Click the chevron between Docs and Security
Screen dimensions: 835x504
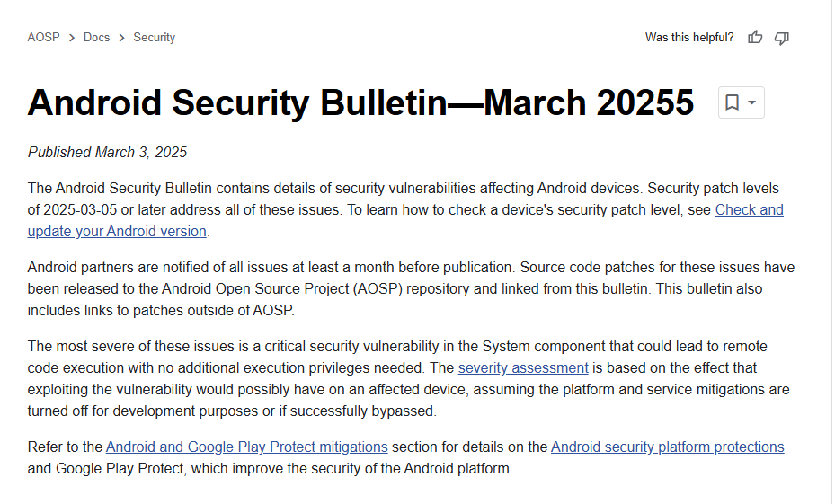(121, 38)
